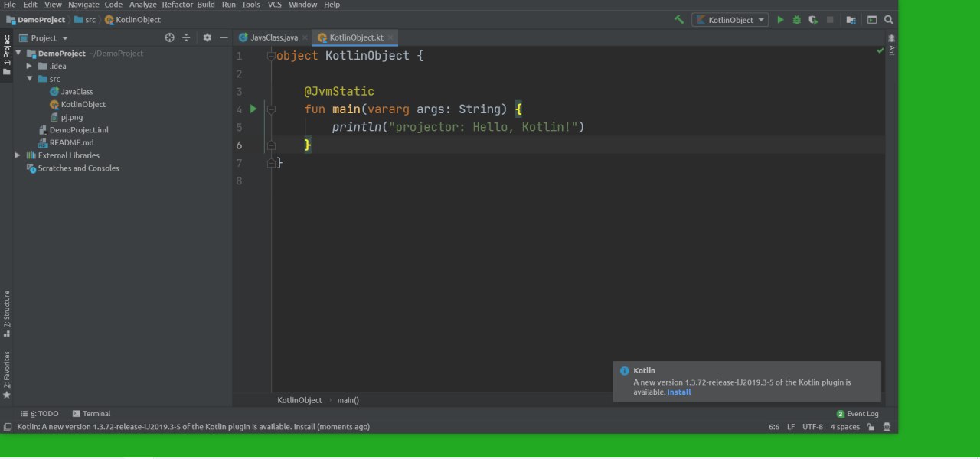Click the fold end marker on line 6
The image size is (980, 459).
(x=271, y=145)
